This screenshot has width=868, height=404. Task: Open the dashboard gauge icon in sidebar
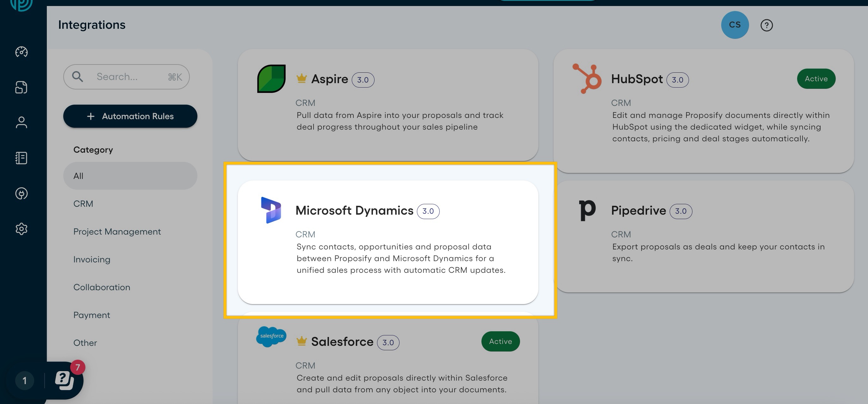coord(22,52)
